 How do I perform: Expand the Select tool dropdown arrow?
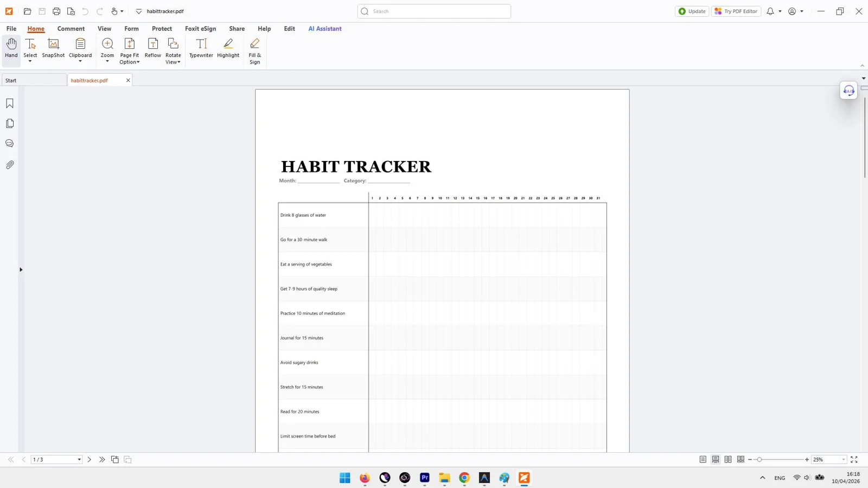(30, 61)
